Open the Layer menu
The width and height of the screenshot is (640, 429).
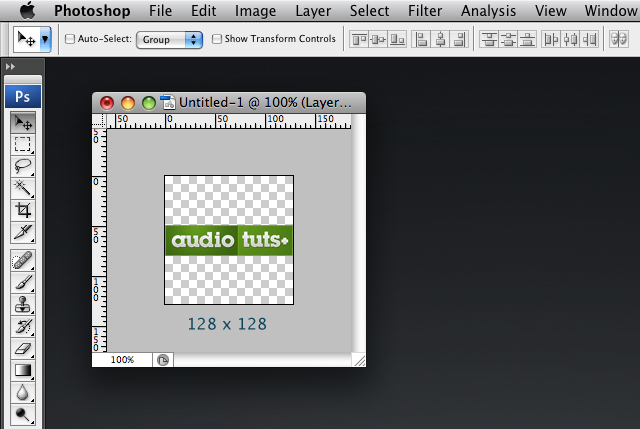(313, 11)
